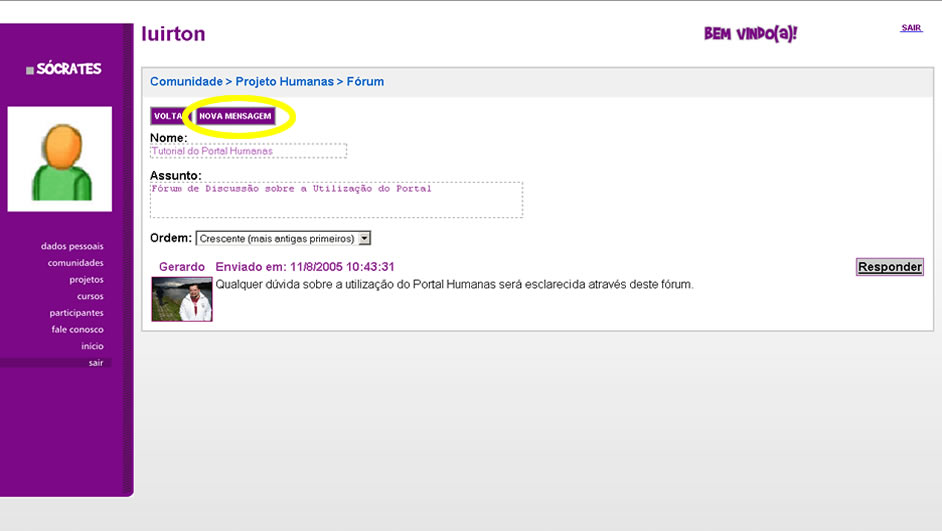Image resolution: width=942 pixels, height=531 pixels.
Task: Open dados pessoais in the sidebar
Action: pyautogui.click(x=72, y=246)
